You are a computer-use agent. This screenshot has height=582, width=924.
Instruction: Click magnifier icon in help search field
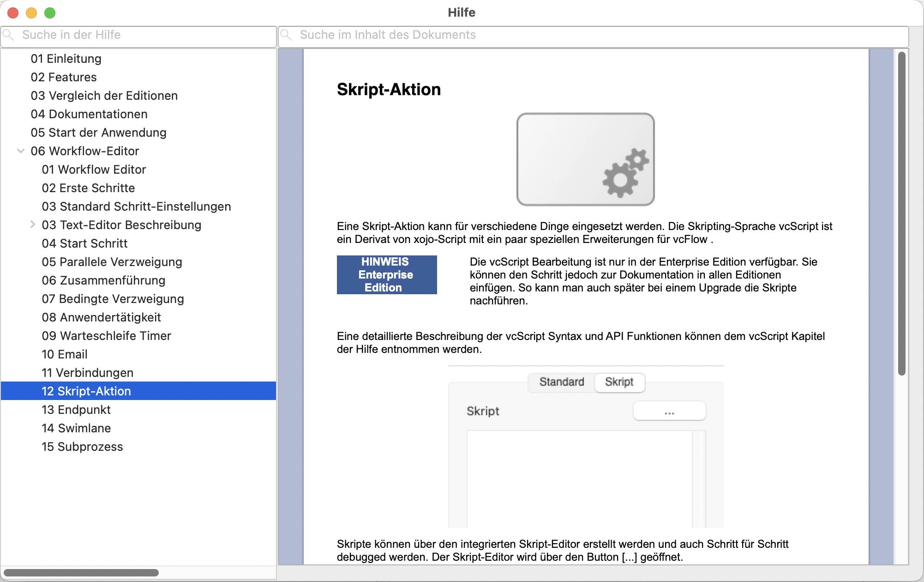click(9, 35)
